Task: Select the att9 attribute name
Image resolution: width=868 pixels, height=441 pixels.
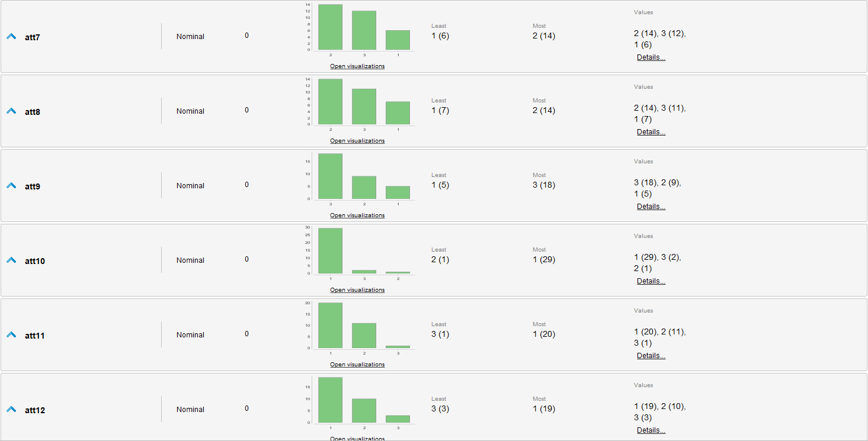Action: (x=33, y=186)
